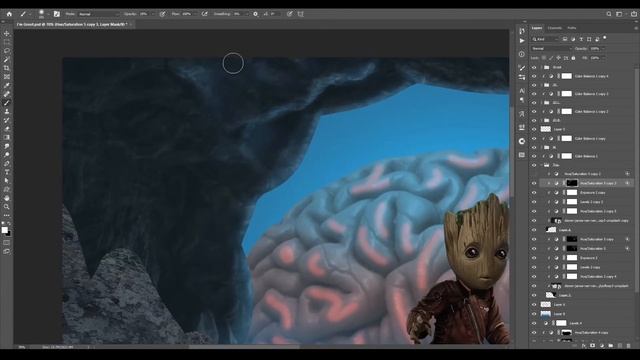
Task: Open the Layers panel menu
Action: click(x=636, y=28)
